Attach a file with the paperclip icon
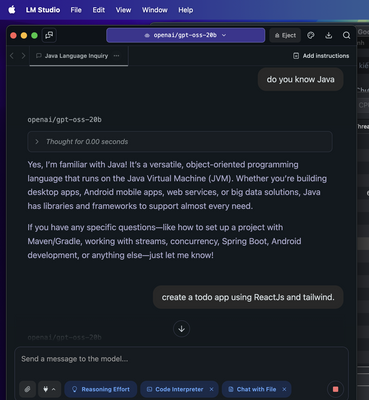369x400 pixels. [x=27, y=389]
